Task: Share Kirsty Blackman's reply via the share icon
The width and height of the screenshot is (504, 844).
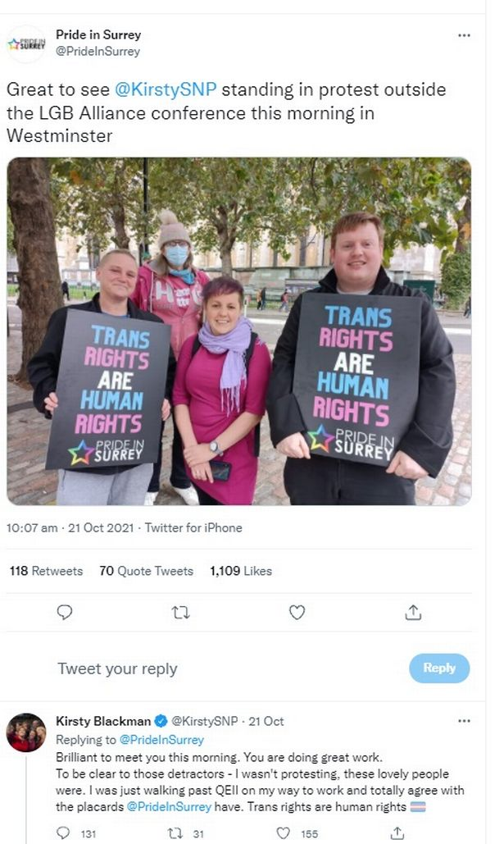Action: tap(397, 833)
